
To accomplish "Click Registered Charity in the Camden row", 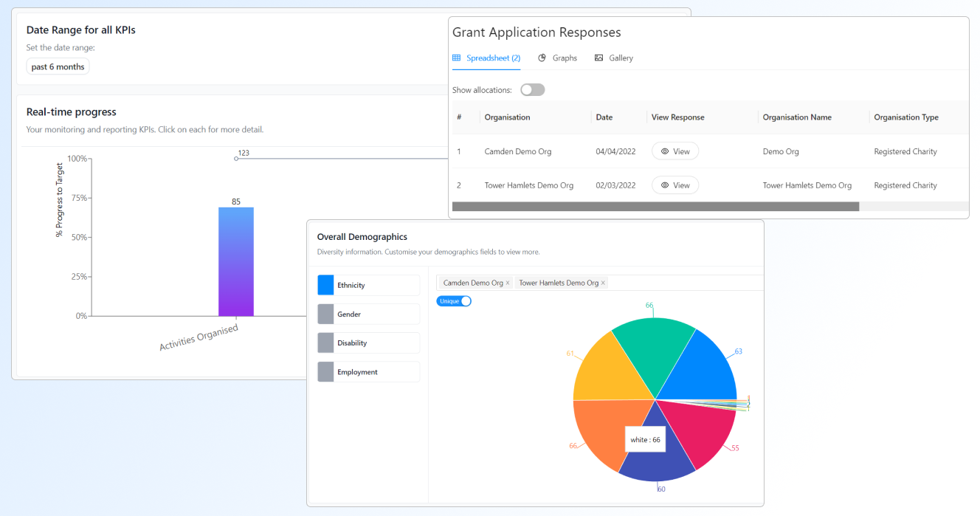I will [x=905, y=151].
